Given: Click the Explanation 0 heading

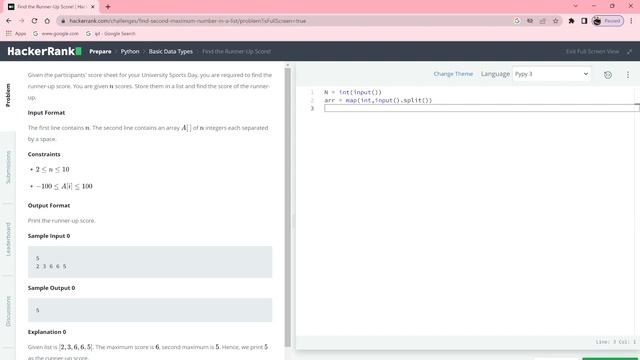Looking at the screenshot, I should point(47,332).
